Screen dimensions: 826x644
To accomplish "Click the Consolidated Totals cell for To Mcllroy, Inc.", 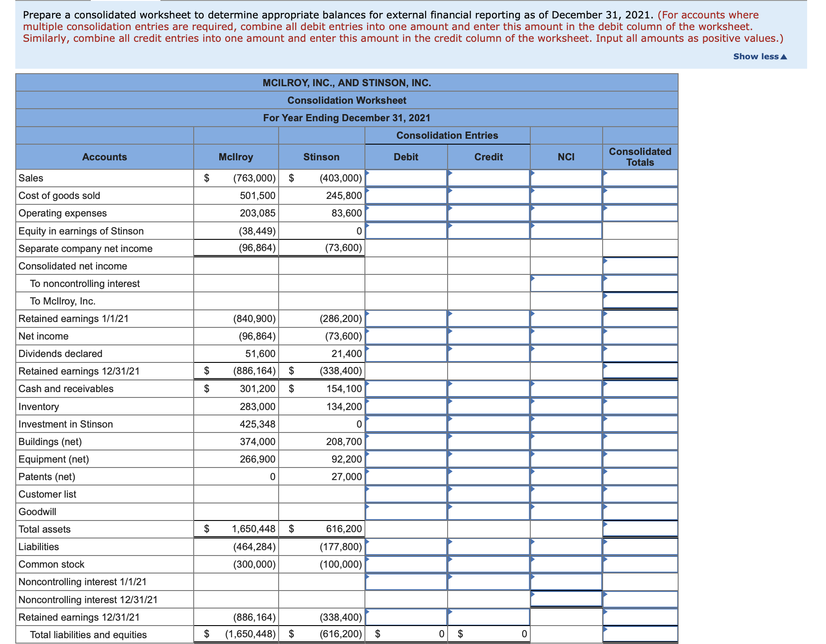I will click(640, 301).
